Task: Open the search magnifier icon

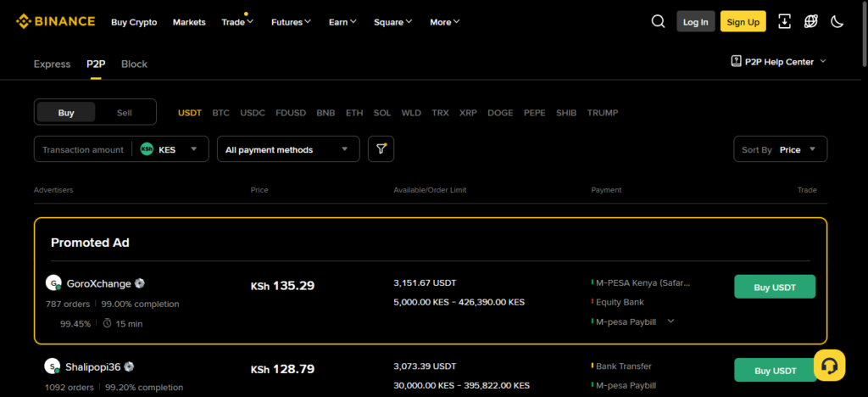Action: pyautogui.click(x=658, y=21)
